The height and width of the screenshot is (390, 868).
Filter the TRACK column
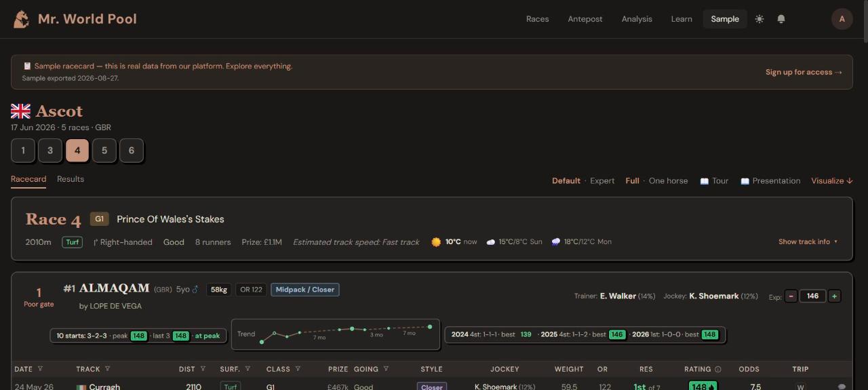107,369
